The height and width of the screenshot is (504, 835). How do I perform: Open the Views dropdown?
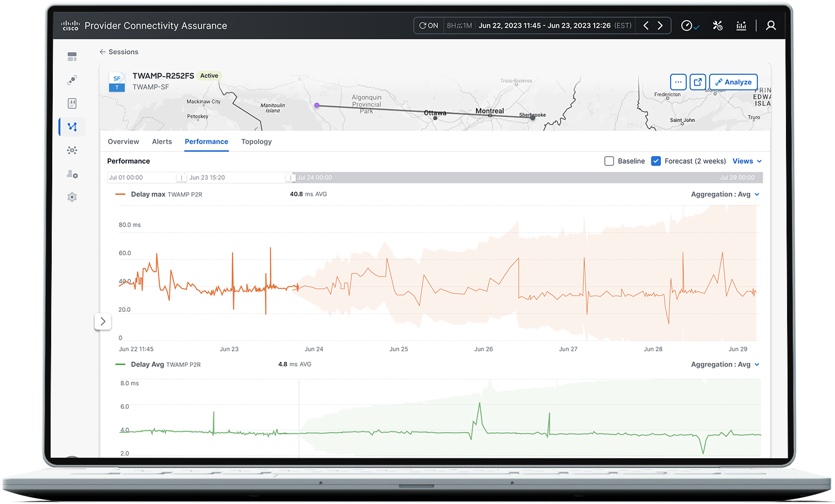coord(747,160)
